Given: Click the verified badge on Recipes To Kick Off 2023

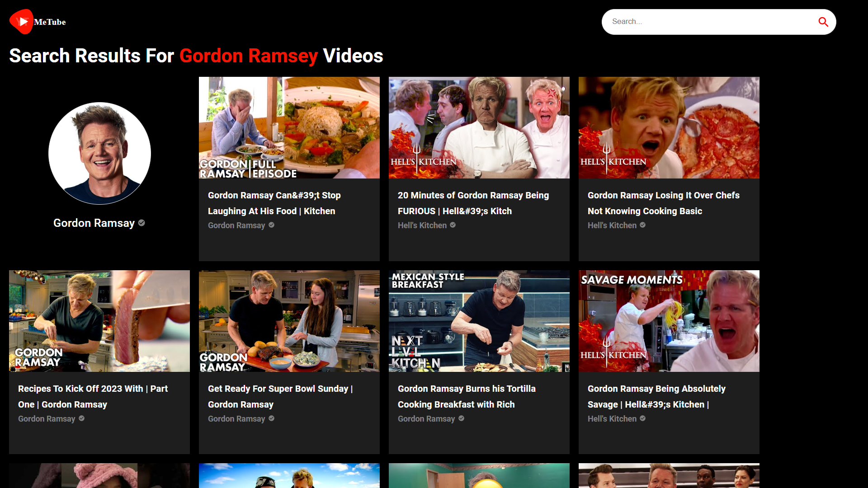Looking at the screenshot, I should tap(82, 418).
